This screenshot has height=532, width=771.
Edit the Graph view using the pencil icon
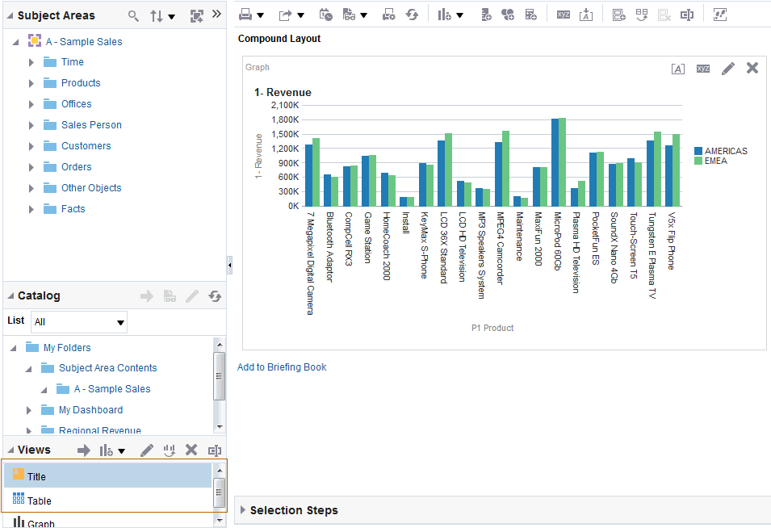(x=728, y=69)
